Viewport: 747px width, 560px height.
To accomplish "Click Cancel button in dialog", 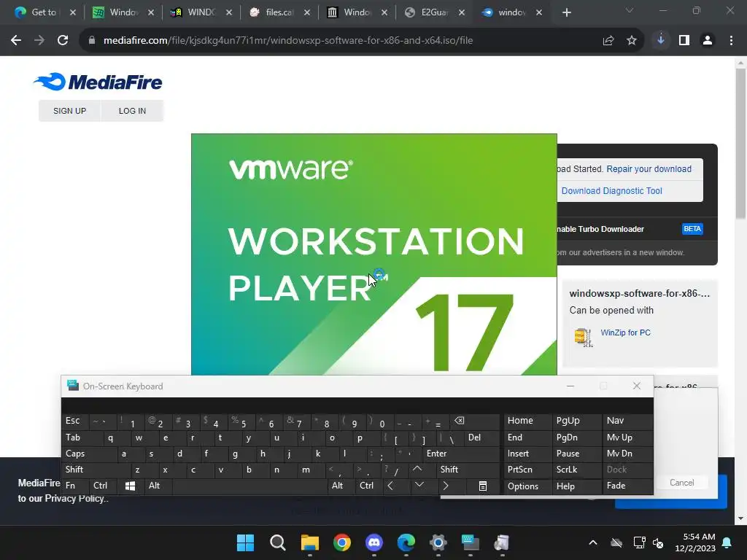I will [681, 483].
